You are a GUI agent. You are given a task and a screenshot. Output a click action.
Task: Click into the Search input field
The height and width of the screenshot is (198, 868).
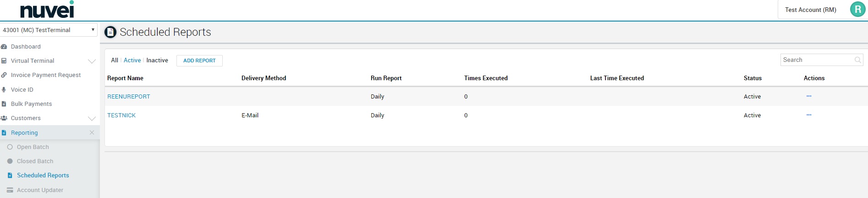[x=817, y=60]
